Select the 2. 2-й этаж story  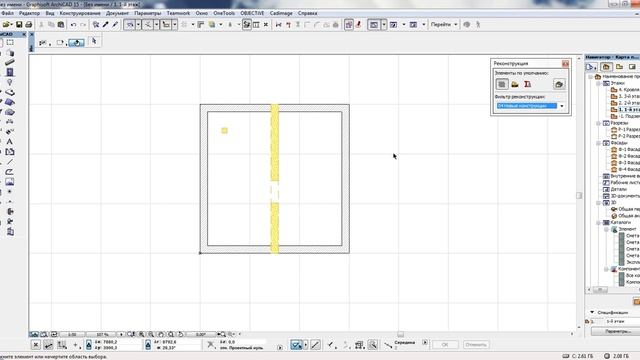(x=625, y=103)
